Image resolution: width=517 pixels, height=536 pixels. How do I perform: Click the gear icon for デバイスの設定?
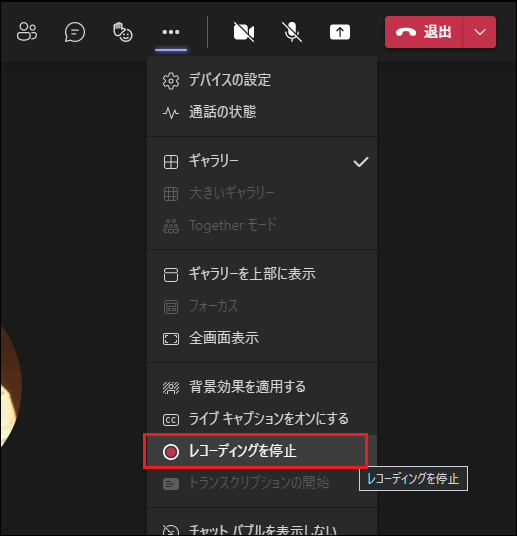[x=171, y=81]
